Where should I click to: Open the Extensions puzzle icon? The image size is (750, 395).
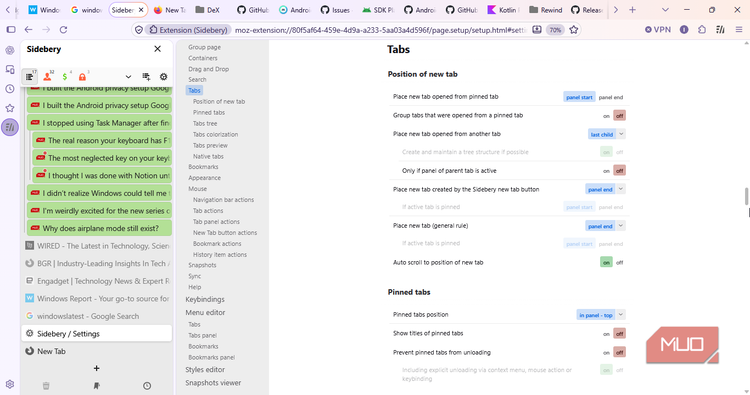tap(702, 30)
